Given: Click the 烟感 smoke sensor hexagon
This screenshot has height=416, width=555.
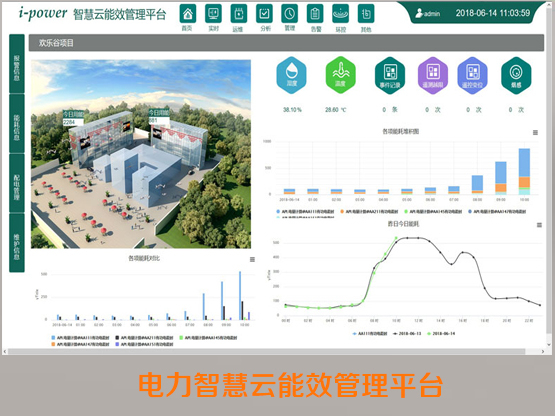Looking at the screenshot, I should 516,75.
